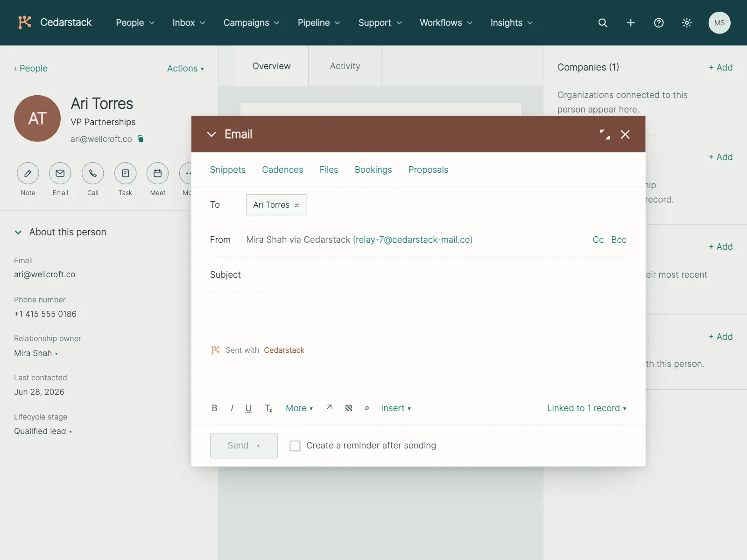Open the search icon in top bar
The image size is (747, 560).
(603, 23)
